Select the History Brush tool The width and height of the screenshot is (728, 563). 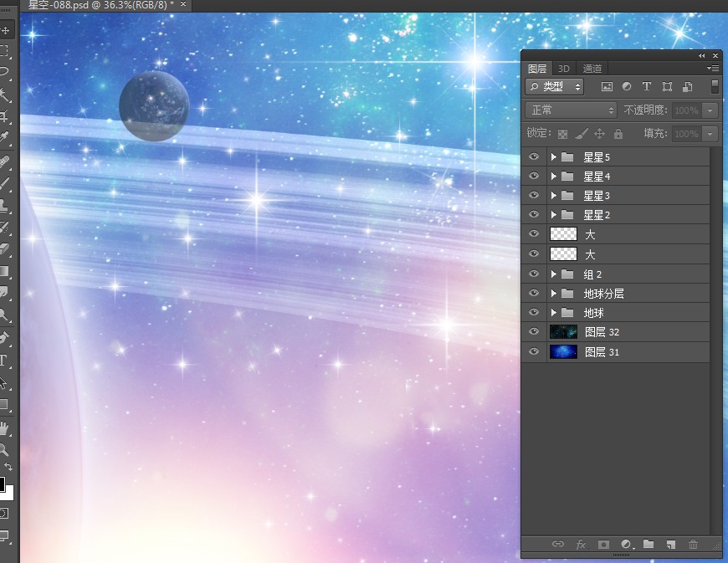5,228
